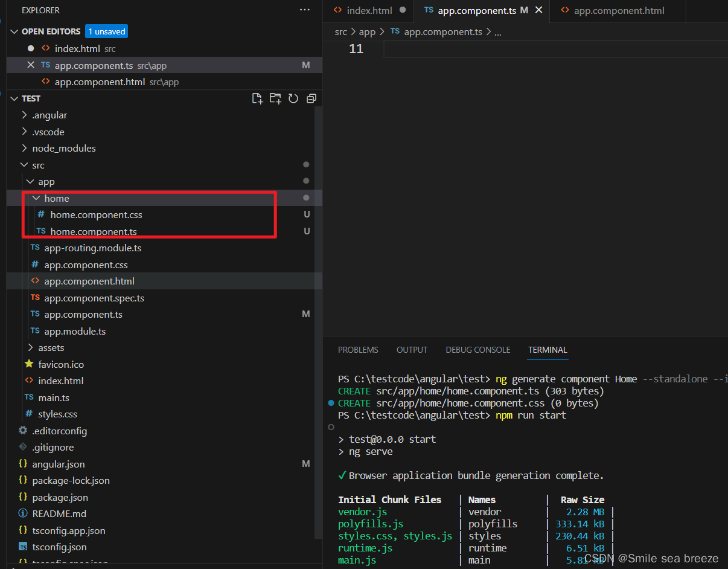Collapse the TEST project section
Screen dimensions: 728x569
coord(14,98)
